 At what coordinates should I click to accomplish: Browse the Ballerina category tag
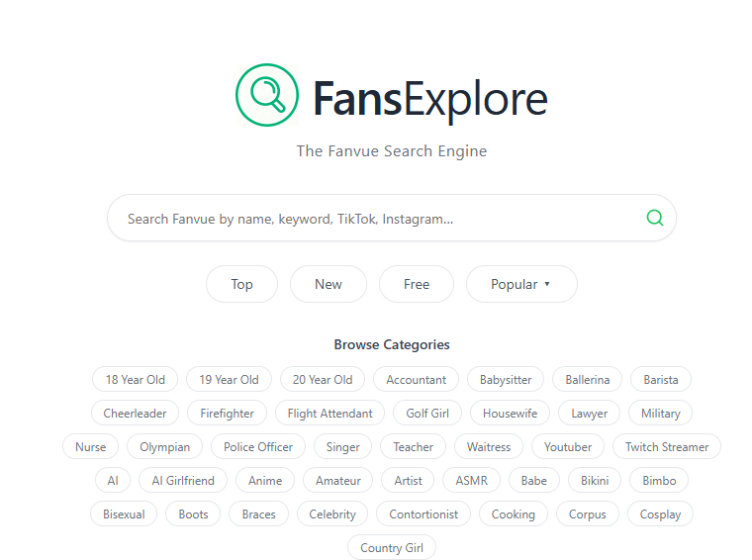coord(588,379)
